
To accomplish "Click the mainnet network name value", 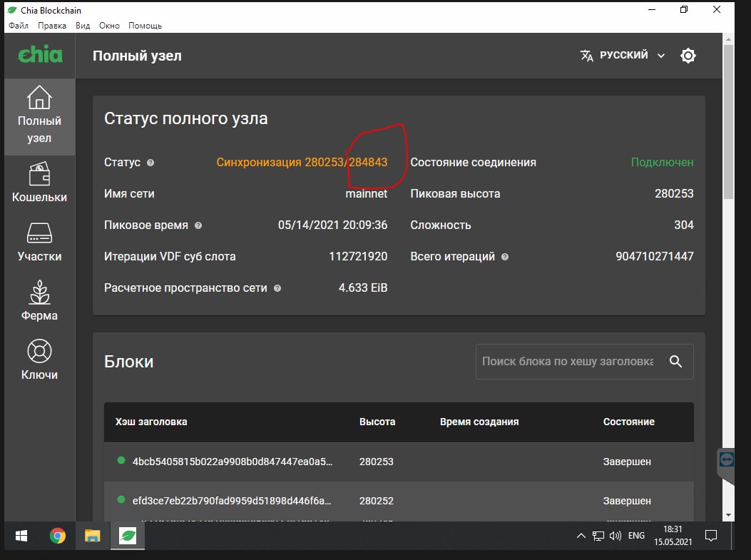I will coord(367,194).
